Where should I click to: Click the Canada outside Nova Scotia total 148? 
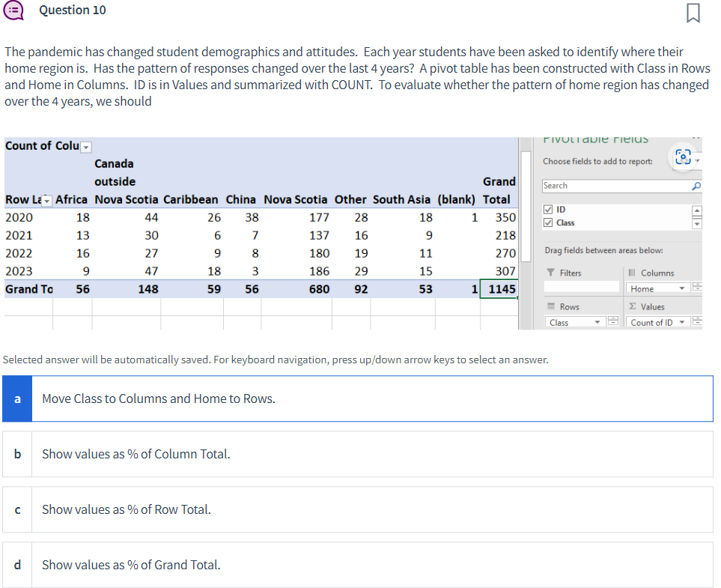tap(148, 289)
